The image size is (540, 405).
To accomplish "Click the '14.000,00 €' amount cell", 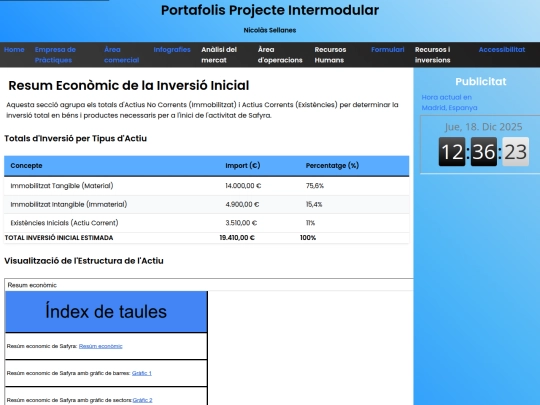I will (x=243, y=186).
